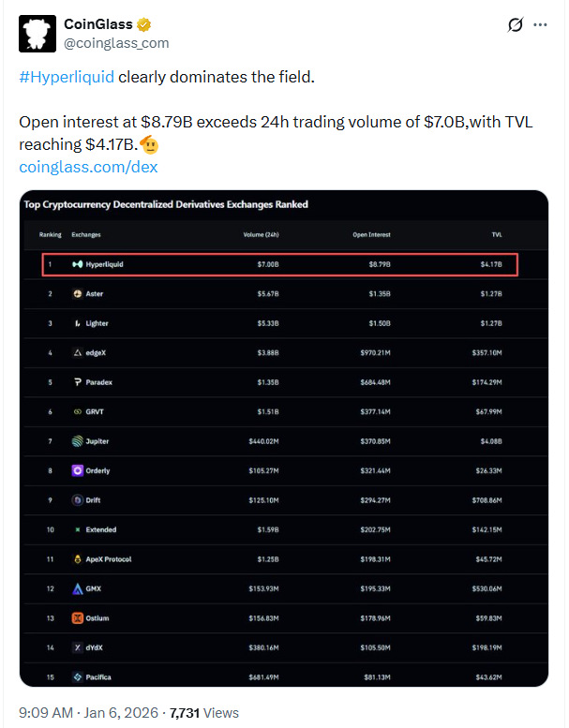Image resolution: width=569 pixels, height=728 pixels.
Task: Open the three-dot more options menu
Action: coord(541,25)
